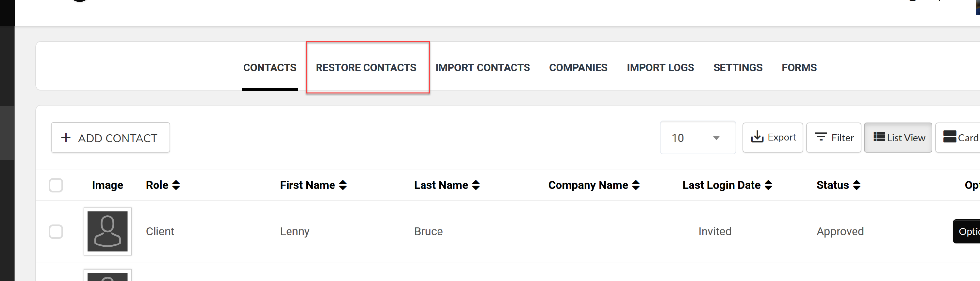
Task: Click the Add Contact button
Action: pos(110,138)
